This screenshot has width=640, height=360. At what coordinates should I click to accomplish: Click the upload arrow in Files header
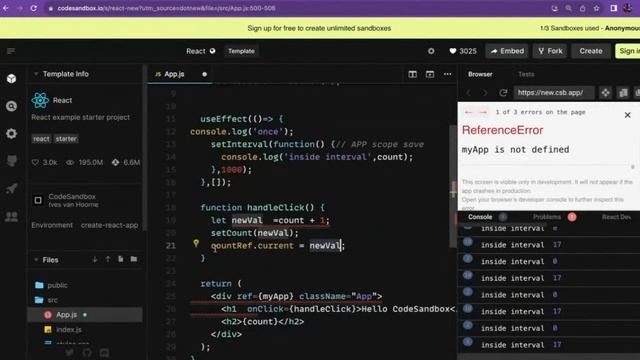(x=108, y=259)
